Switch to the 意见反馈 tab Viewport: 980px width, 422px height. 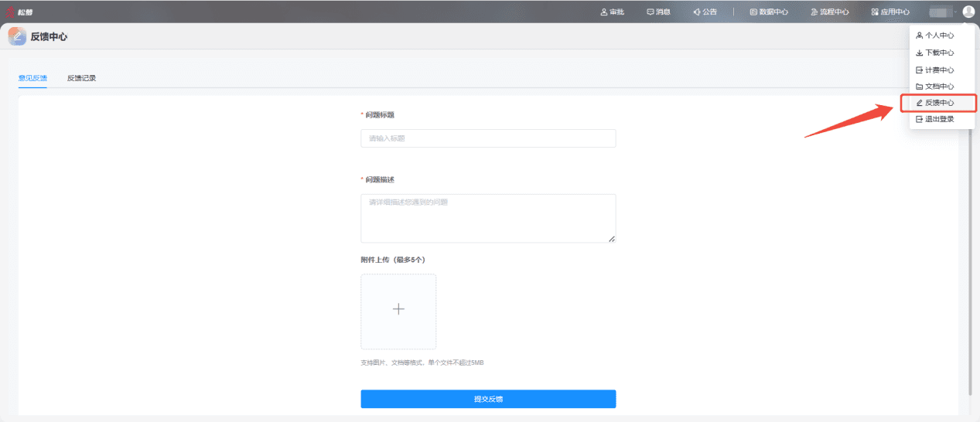(x=32, y=78)
